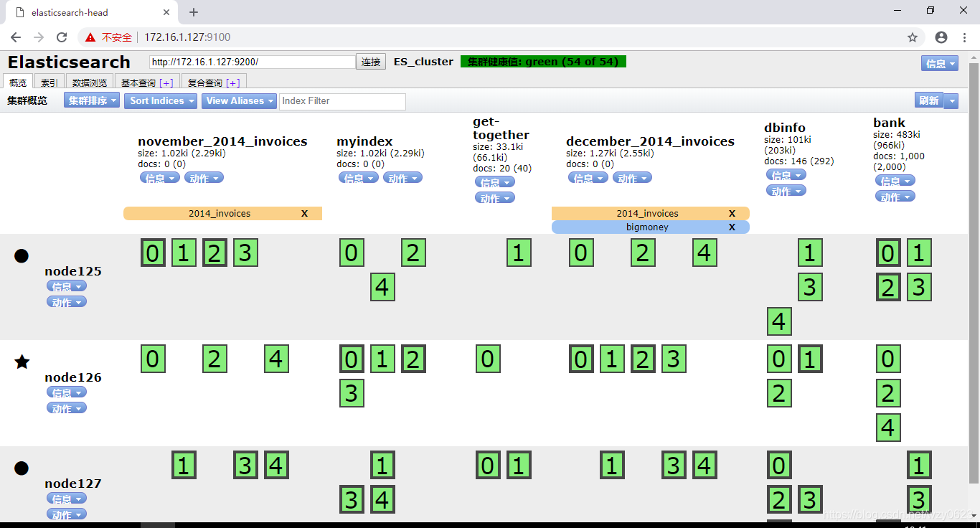Open a new browser tab with plus
980x528 pixels.
click(194, 12)
